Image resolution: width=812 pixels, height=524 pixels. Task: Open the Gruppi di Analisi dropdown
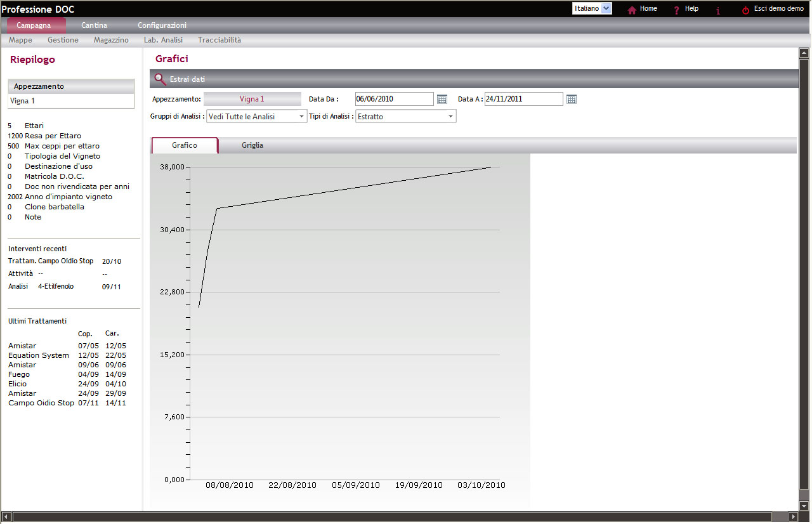tap(301, 117)
